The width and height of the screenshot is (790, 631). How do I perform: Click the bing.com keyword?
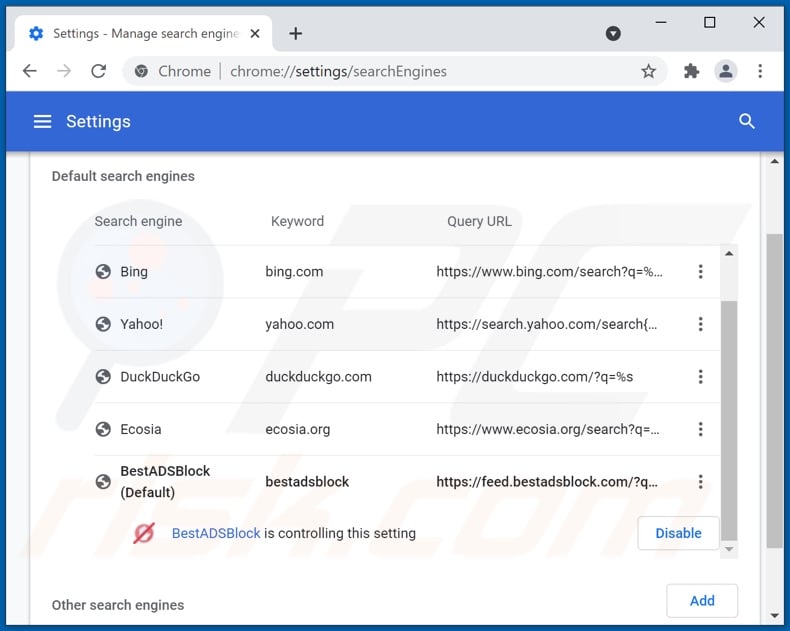(x=294, y=272)
